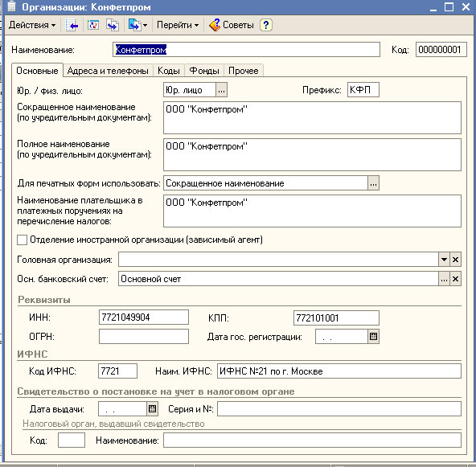Switch to the Коды tab
The width and height of the screenshot is (476, 467).
(x=169, y=71)
